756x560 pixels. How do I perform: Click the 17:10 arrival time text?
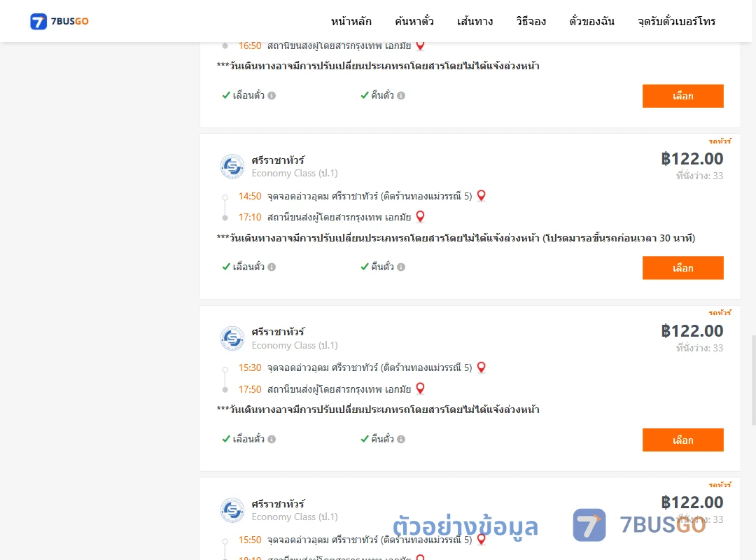pos(250,218)
